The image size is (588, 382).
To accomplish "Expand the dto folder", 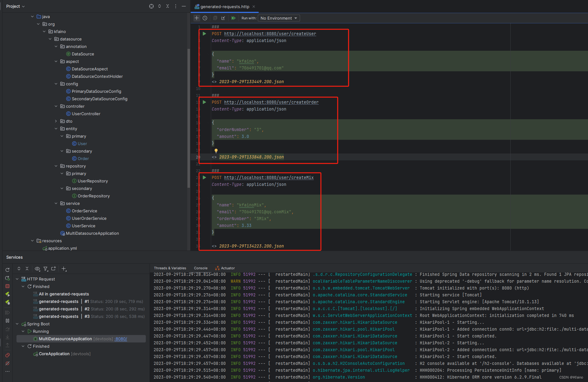I will coord(56,121).
